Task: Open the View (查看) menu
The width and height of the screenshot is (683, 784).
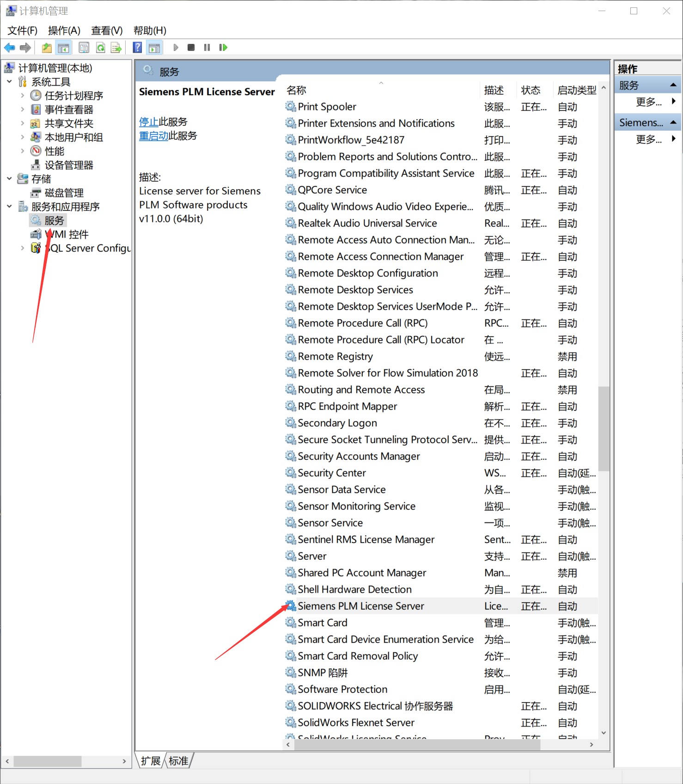Action: 107,31
